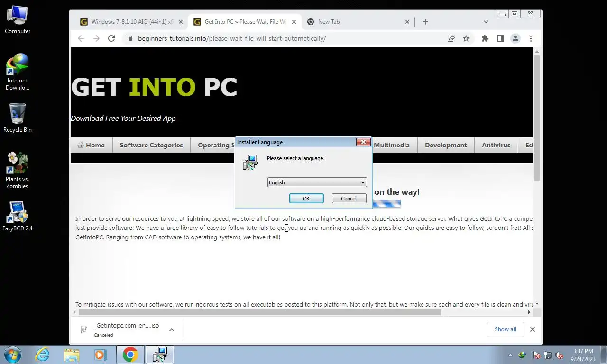Viewport: 607px width, 364px height.
Task: Click the muted volume tray icon
Action: (x=559, y=355)
